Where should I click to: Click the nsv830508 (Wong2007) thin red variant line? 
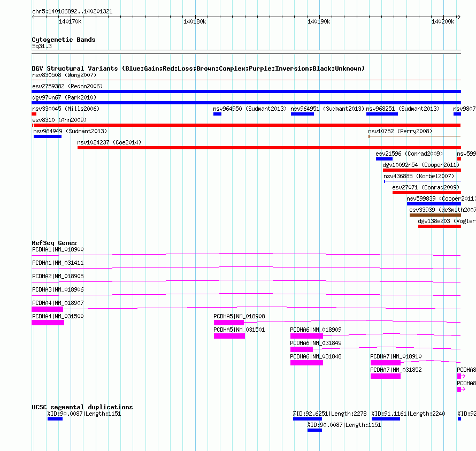click(246, 80)
